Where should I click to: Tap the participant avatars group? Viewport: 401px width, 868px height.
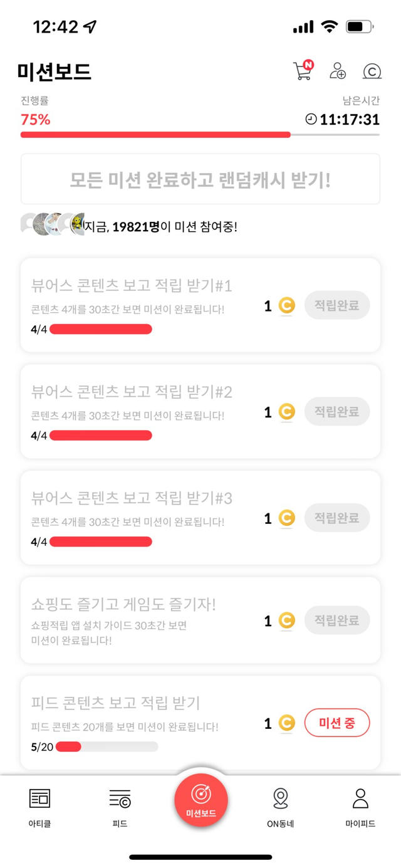(x=53, y=224)
